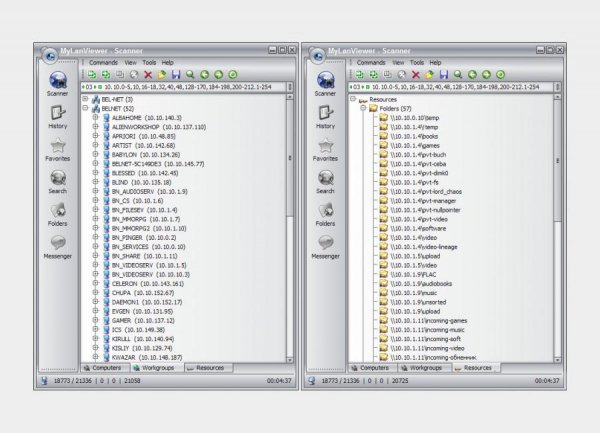Image resolution: width=600 pixels, height=433 pixels.
Task: Expand the BN_FILESEV computer node
Action: pyautogui.click(x=96, y=210)
